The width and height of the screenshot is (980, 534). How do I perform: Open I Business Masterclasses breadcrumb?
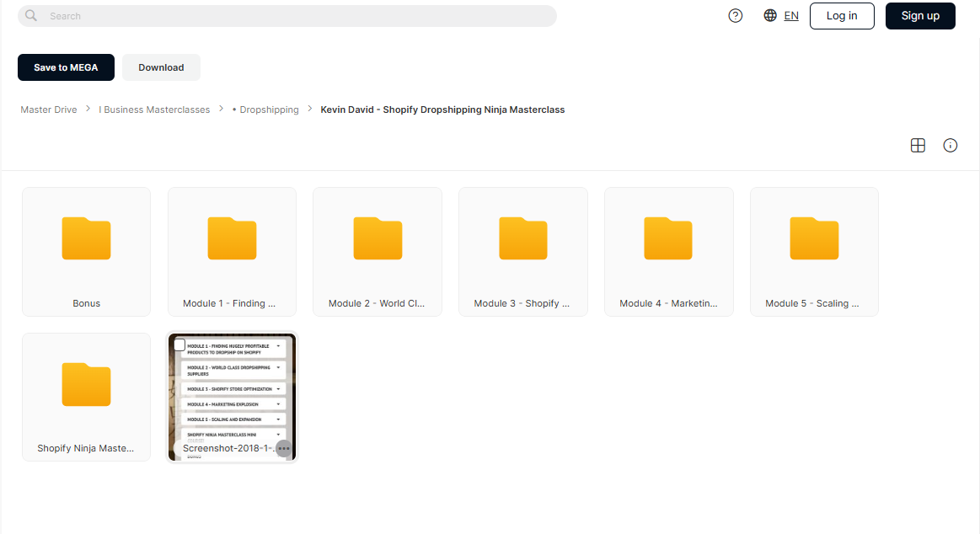coord(154,109)
